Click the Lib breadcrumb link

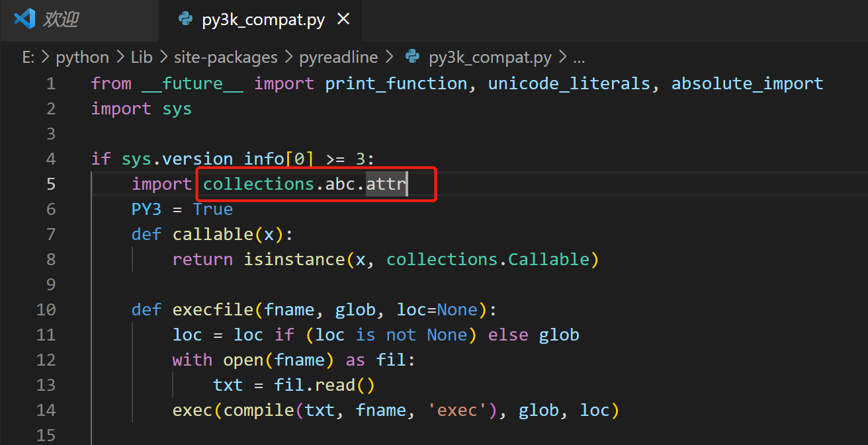142,58
